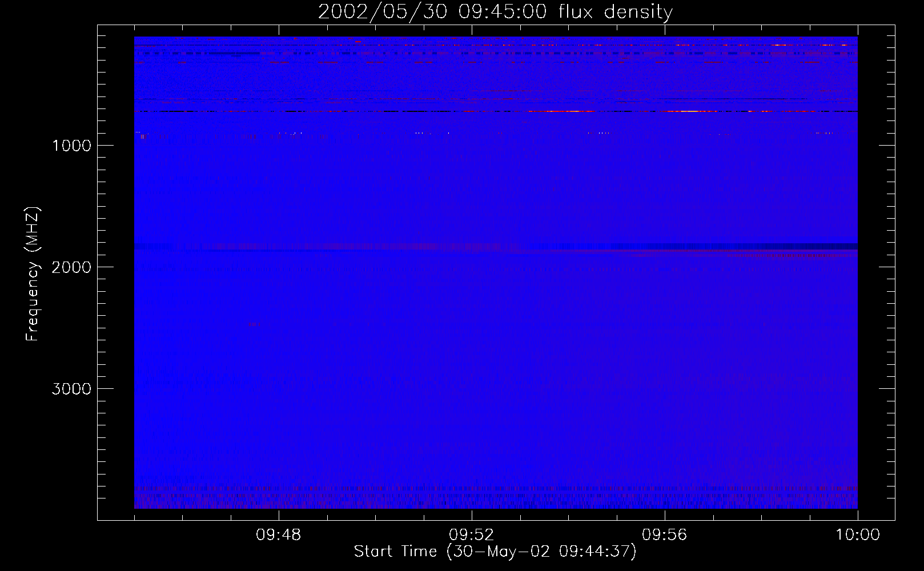The width and height of the screenshot is (924, 571).
Task: Click the 09:48 time tick label
Action: tap(279, 535)
